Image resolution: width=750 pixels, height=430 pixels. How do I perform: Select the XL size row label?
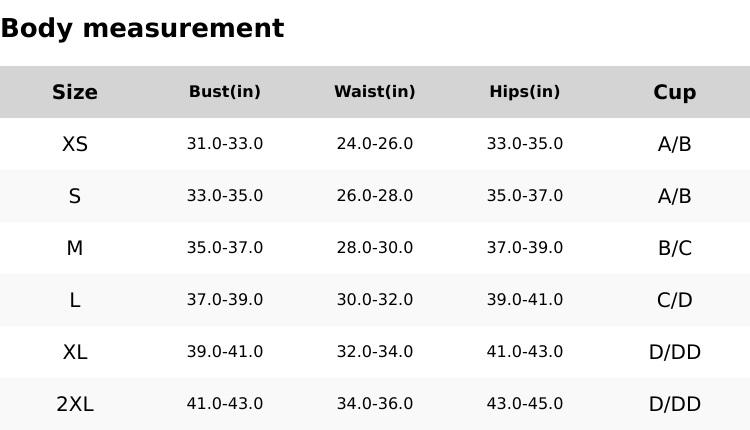pos(75,352)
